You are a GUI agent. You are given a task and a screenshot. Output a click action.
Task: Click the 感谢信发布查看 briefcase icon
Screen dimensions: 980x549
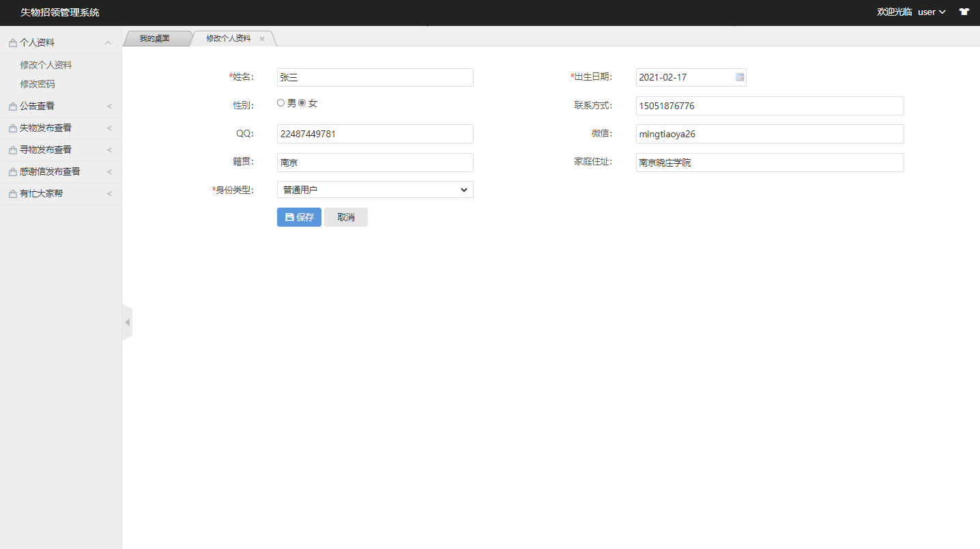click(12, 171)
